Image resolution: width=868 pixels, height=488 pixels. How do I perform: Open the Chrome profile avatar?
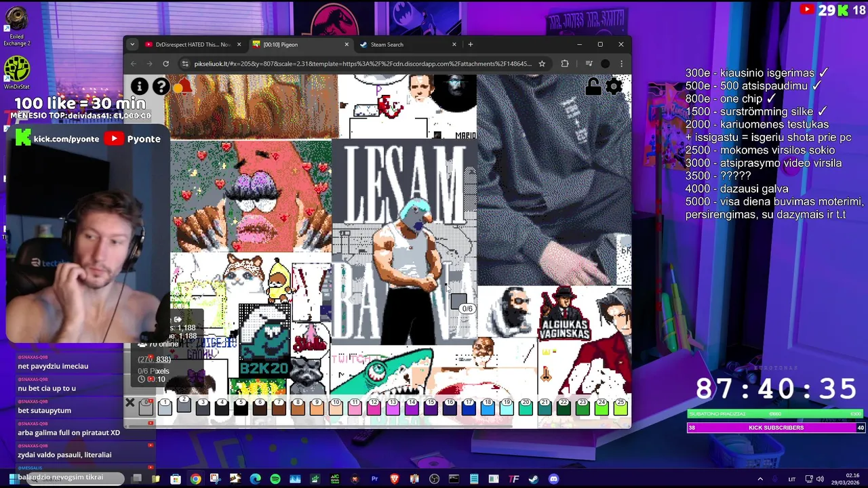(x=606, y=64)
